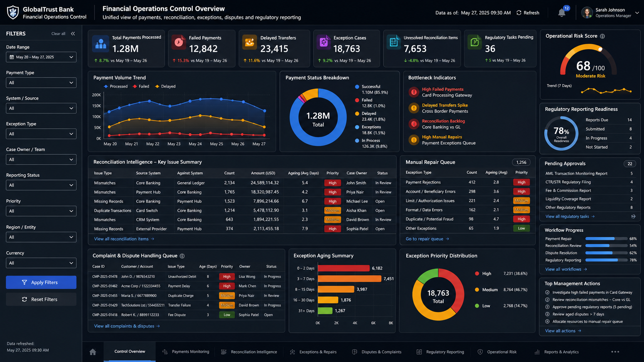The image size is (644, 362).
Task: Click Clear all in Filters header
Action: pos(58,34)
